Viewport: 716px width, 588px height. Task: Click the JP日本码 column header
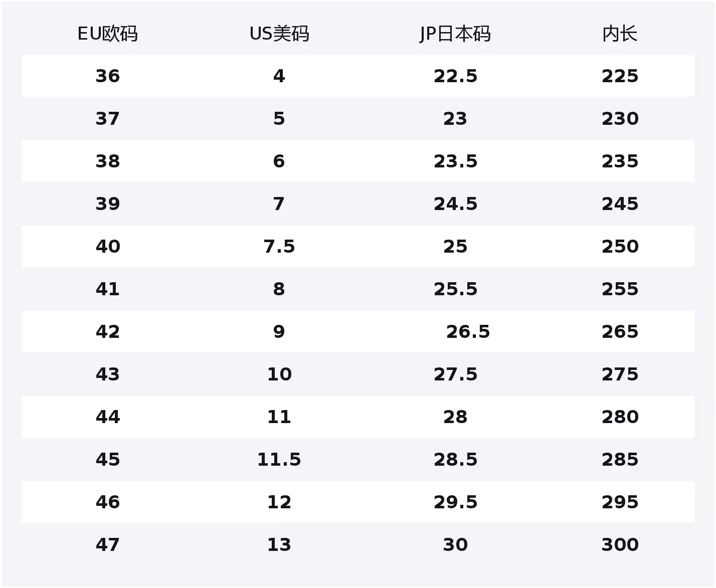[x=455, y=34]
